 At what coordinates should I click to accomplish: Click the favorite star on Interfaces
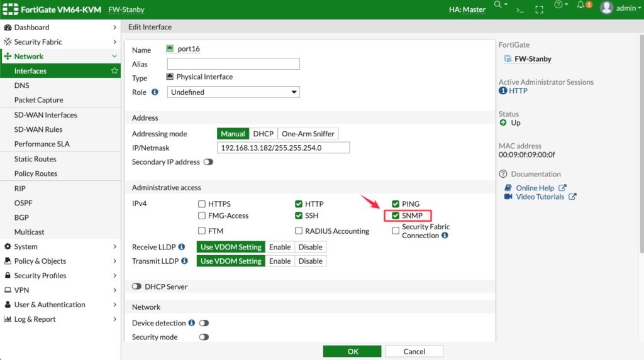coord(114,70)
